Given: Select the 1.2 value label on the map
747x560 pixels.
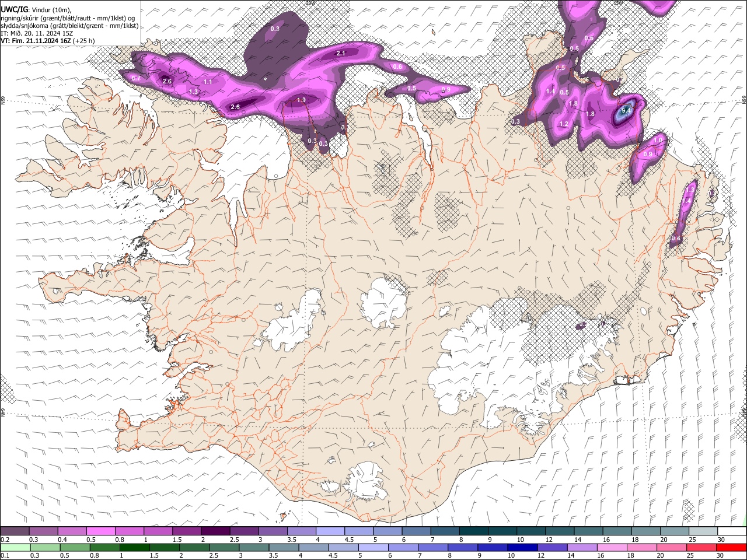Looking at the screenshot, I should [x=564, y=124].
